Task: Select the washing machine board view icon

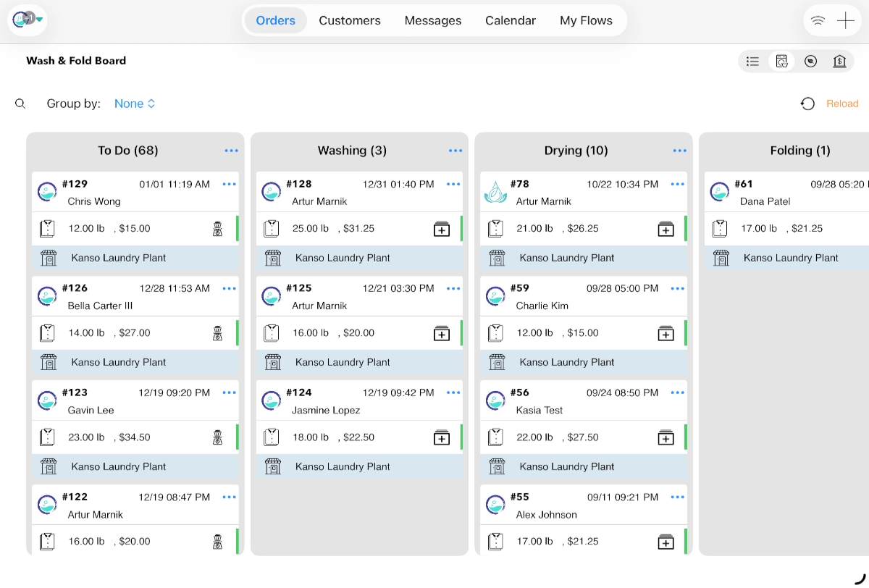Action: click(x=781, y=61)
